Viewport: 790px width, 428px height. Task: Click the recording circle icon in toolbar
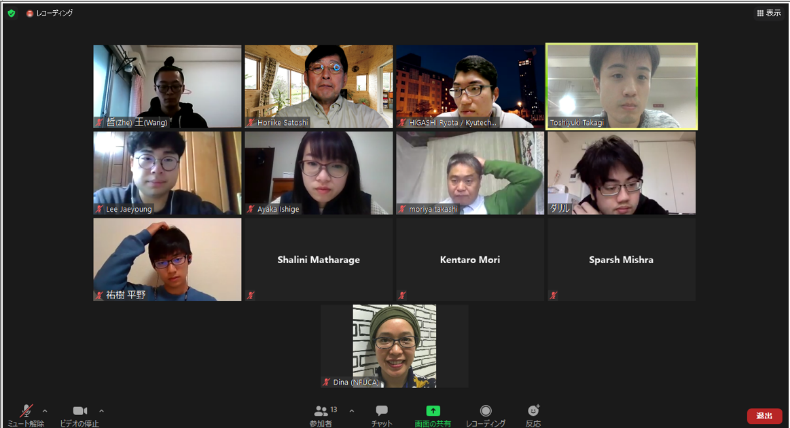tap(486, 411)
